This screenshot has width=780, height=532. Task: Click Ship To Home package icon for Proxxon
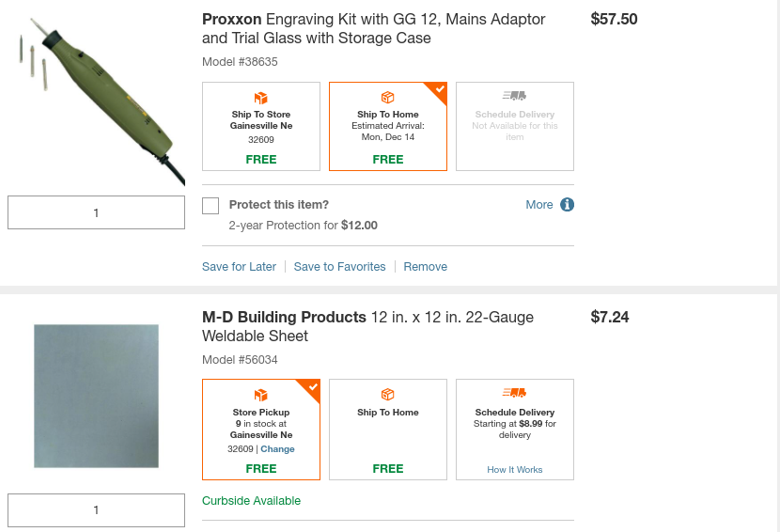point(387,98)
